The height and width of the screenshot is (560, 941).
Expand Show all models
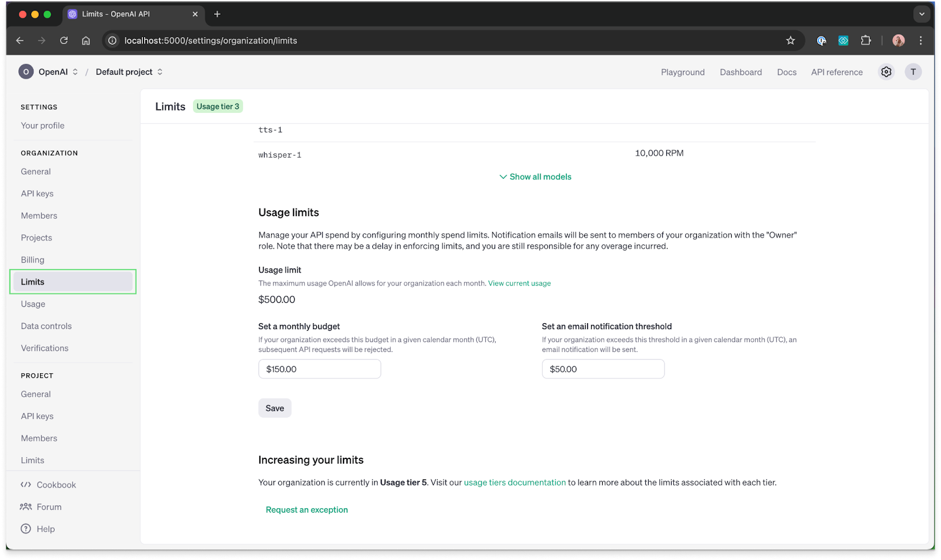535,177
